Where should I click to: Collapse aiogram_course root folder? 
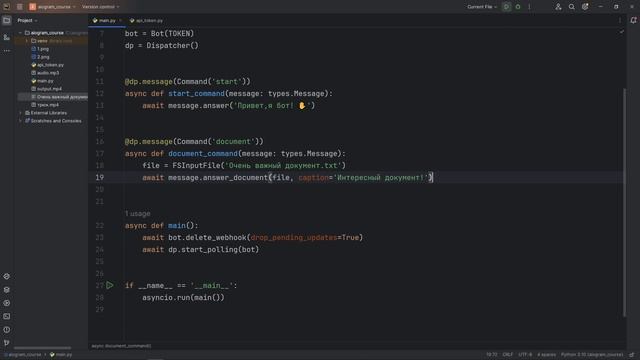[x=20, y=33]
